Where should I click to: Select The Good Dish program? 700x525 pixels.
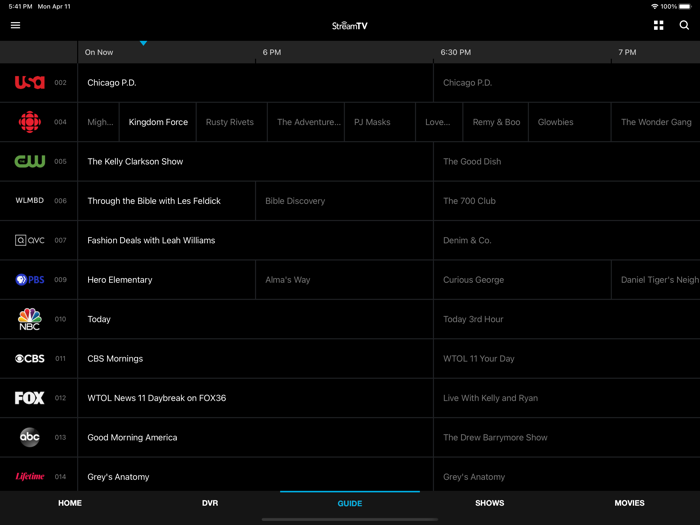point(567,161)
